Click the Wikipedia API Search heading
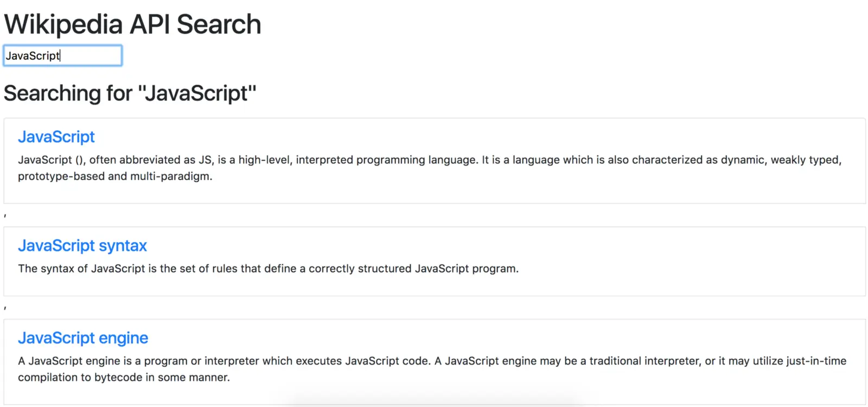The height and width of the screenshot is (407, 868). 132,24
